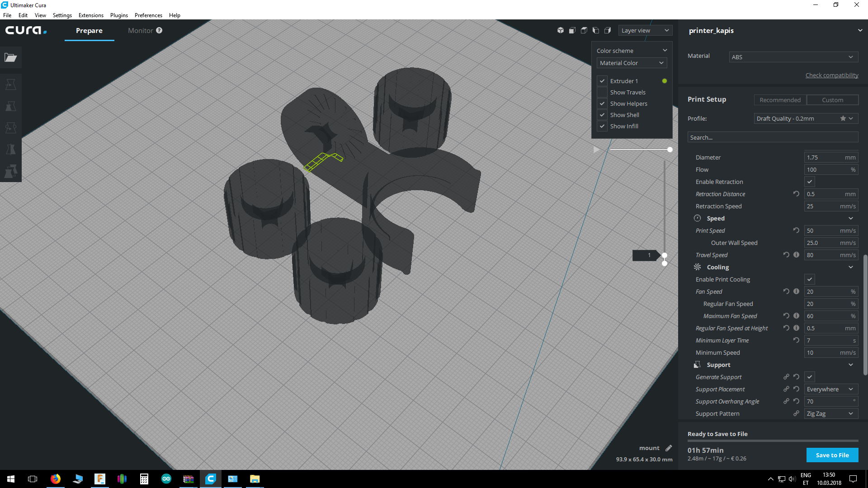This screenshot has height=488, width=868.
Task: Click the top view camera icon
Action: tap(584, 30)
